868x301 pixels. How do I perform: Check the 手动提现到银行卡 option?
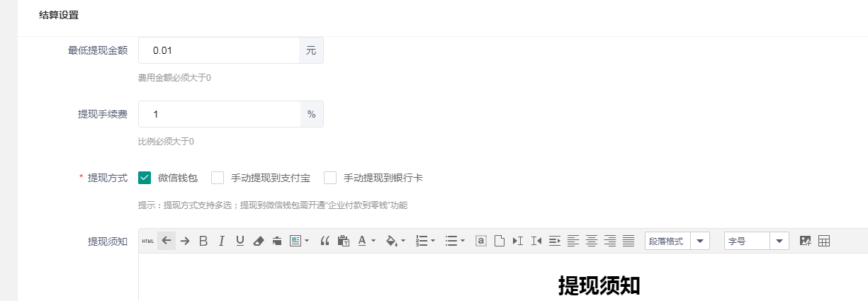(x=330, y=178)
